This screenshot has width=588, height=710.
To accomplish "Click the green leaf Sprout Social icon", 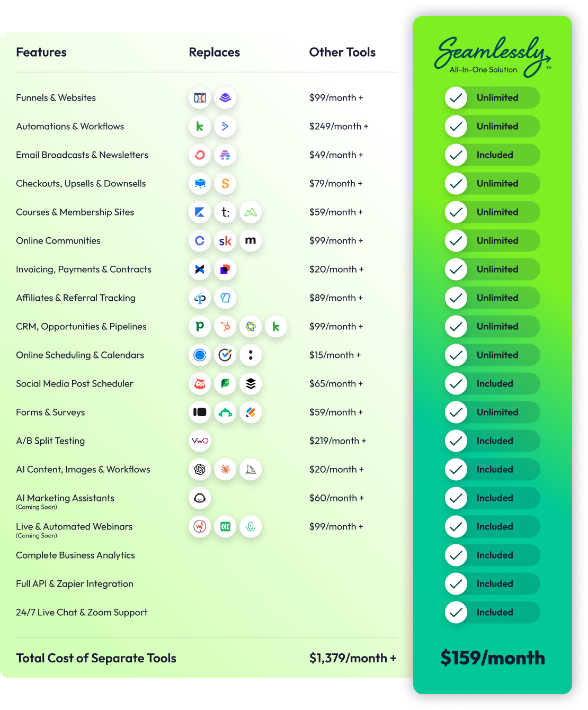I will pos(225,384).
